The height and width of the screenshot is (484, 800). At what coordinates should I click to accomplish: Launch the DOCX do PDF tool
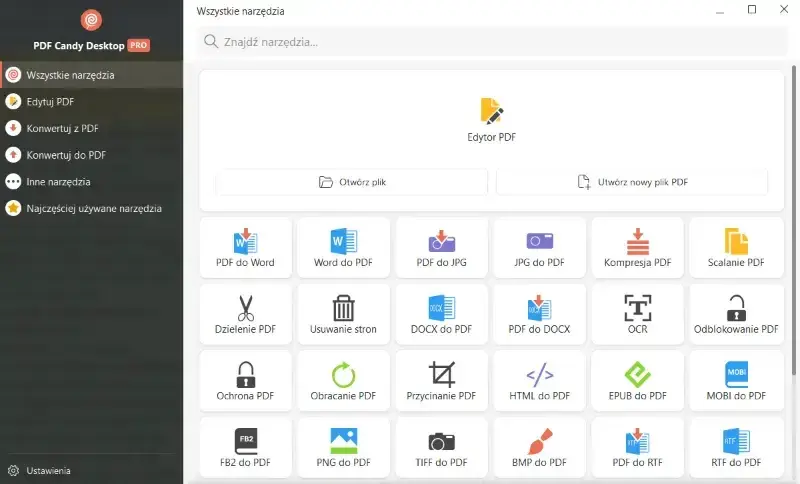(441, 314)
